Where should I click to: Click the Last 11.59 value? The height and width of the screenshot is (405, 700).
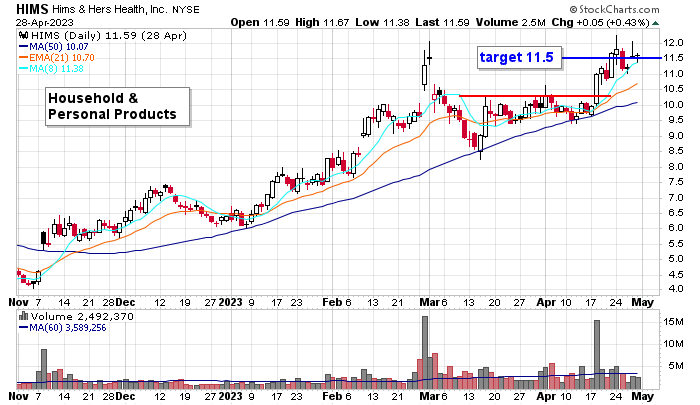[x=442, y=22]
